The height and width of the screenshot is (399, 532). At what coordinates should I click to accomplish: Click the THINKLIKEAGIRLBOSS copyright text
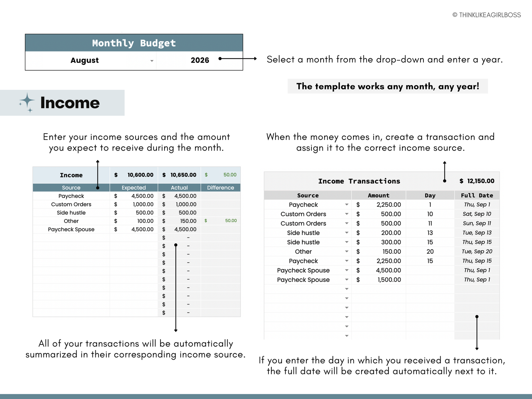486,15
